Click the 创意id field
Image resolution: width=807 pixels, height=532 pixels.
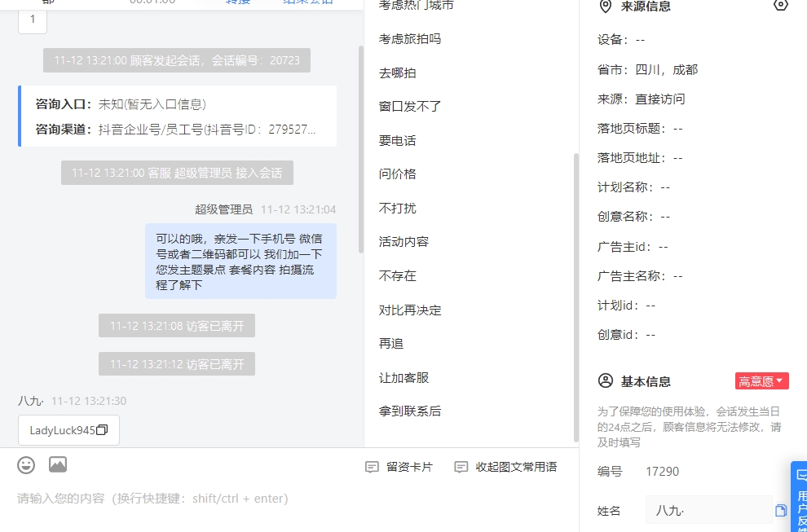pyautogui.click(x=627, y=335)
